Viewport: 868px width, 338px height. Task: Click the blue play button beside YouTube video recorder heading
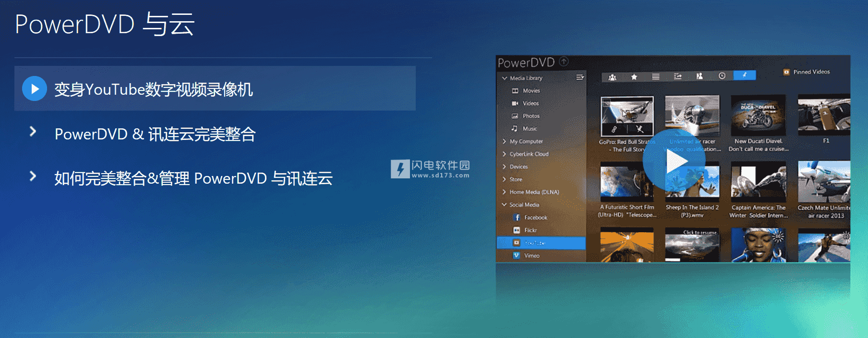coord(34,89)
